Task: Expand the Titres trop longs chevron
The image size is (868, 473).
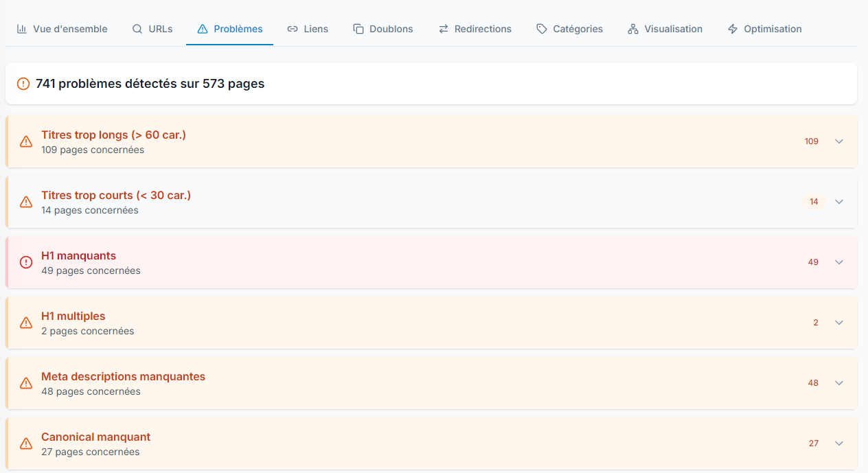Action: point(838,141)
